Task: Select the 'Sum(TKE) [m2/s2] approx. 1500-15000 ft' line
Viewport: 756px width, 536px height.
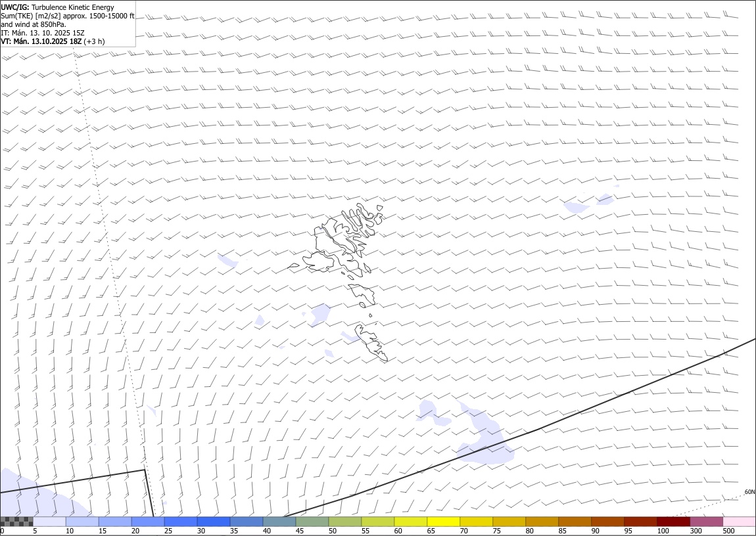Action: [x=68, y=16]
